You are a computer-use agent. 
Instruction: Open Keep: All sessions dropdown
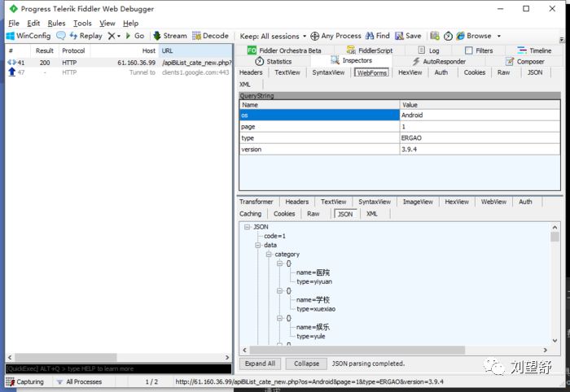click(273, 36)
